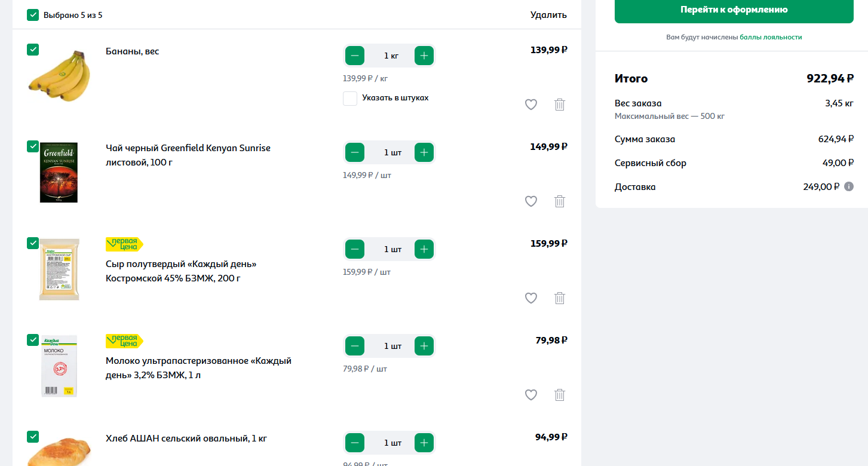The width and height of the screenshot is (868, 466).
Task: Deselect the bananas item checkbox
Action: point(33,50)
